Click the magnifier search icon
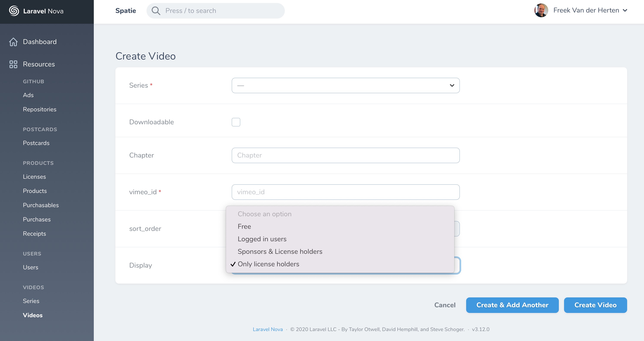This screenshot has width=644, height=341. tap(156, 11)
